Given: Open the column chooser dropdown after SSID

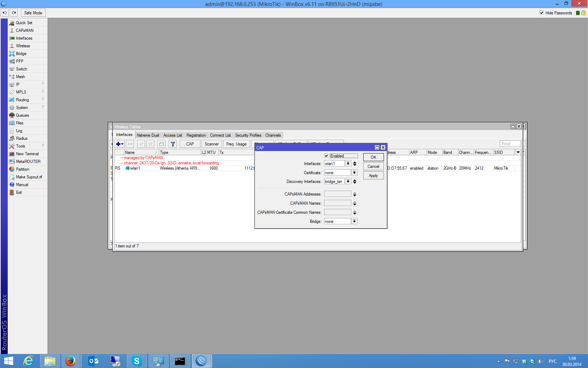Looking at the screenshot, I should (518, 152).
